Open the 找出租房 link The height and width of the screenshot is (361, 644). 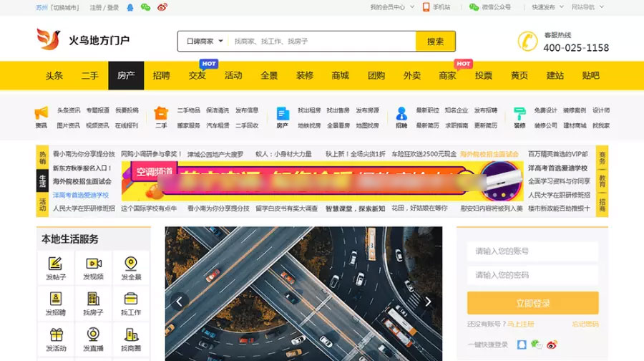pyautogui.click(x=309, y=110)
